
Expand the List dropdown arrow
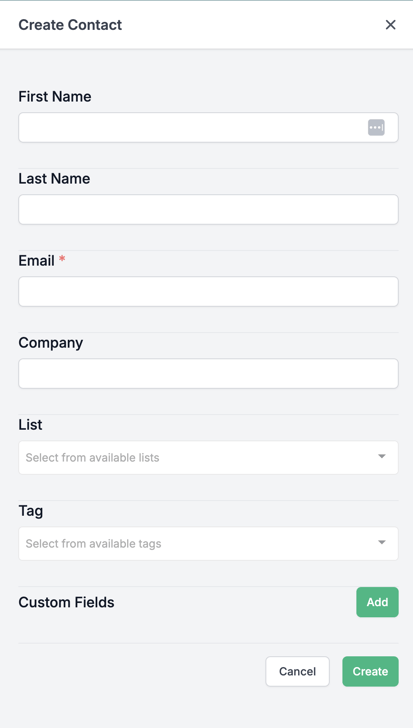click(x=381, y=456)
